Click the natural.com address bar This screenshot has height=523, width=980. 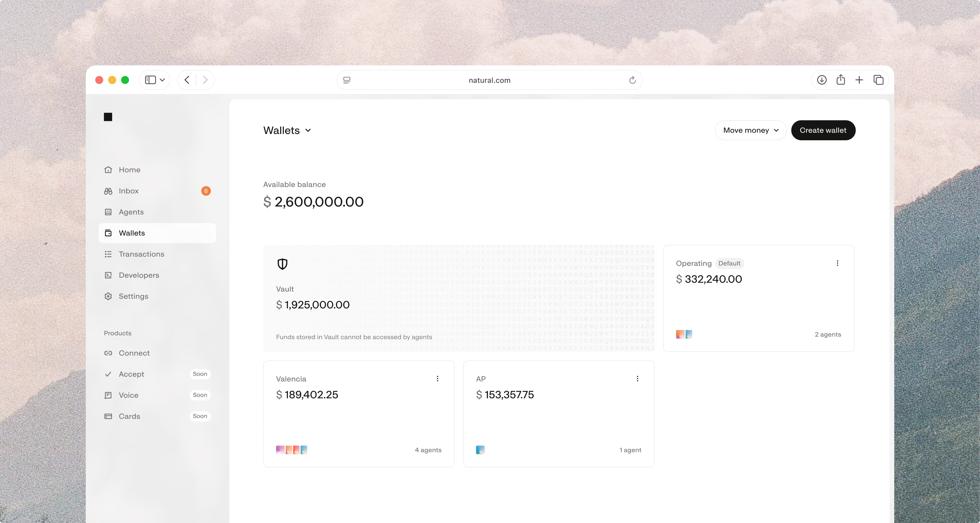click(x=490, y=80)
